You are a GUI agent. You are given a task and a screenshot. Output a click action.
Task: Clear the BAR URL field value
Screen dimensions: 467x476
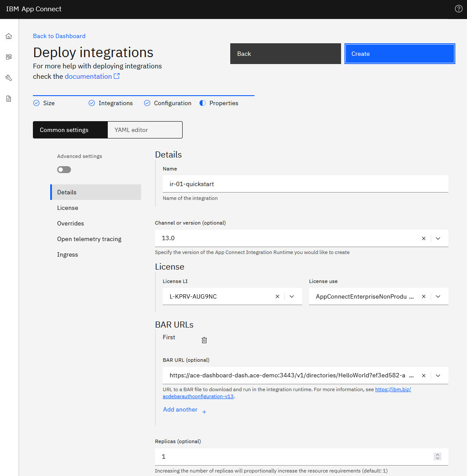click(424, 376)
